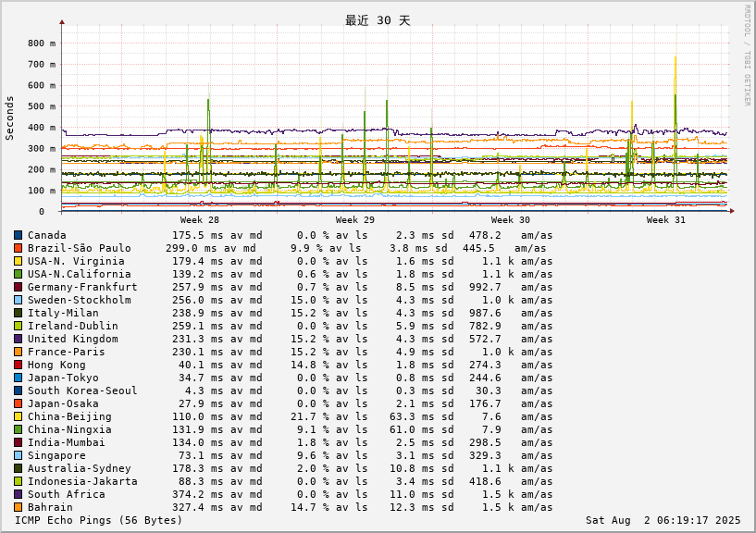Image resolution: width=756 pixels, height=533 pixels.
Task: Click the "374.2 ms" South Africa median value
Action: (198, 494)
